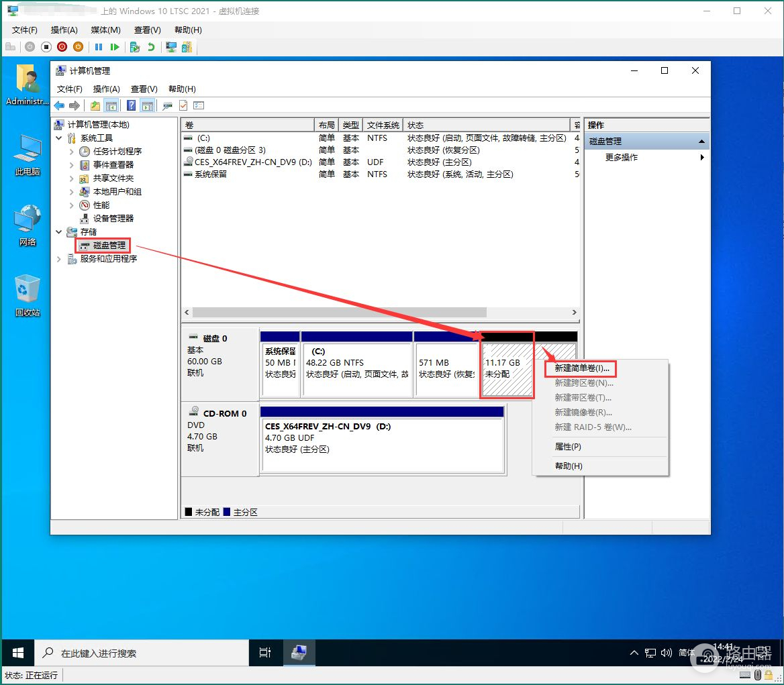
Task: Select 设备管理器 in the tree
Action: pos(113,219)
